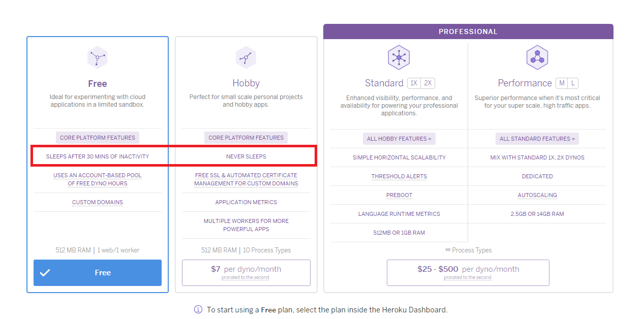Image resolution: width=644 pixels, height=319 pixels.
Task: Click the info icon beside Free plan note
Action: (198, 310)
